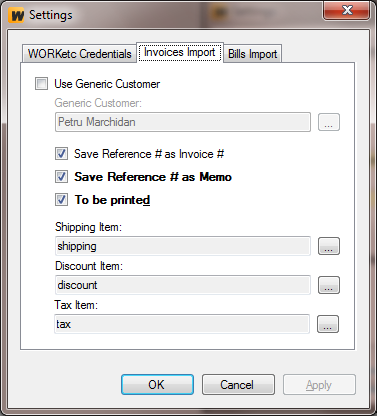Select the Invoices Import tab
This screenshot has height=416, width=377.
[x=180, y=52]
